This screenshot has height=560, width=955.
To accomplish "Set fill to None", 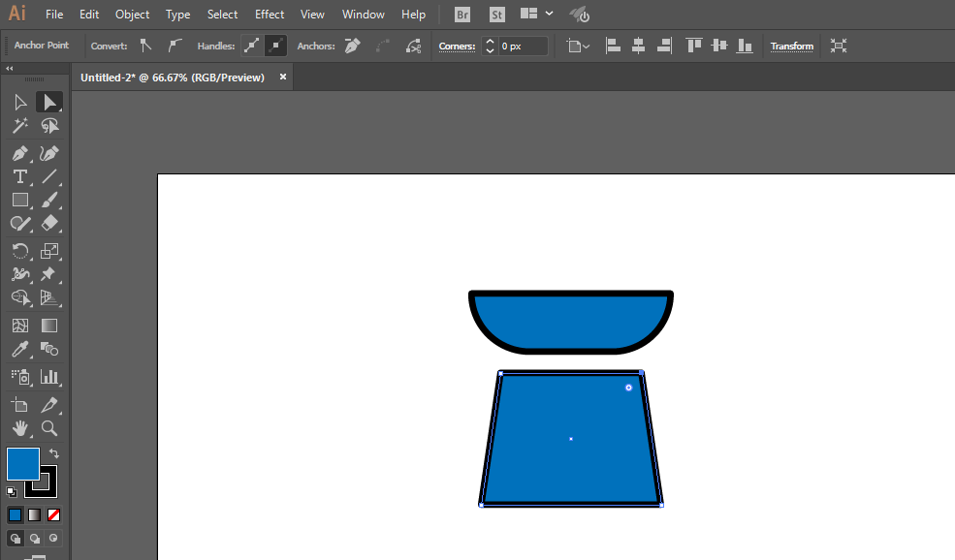I will click(53, 515).
